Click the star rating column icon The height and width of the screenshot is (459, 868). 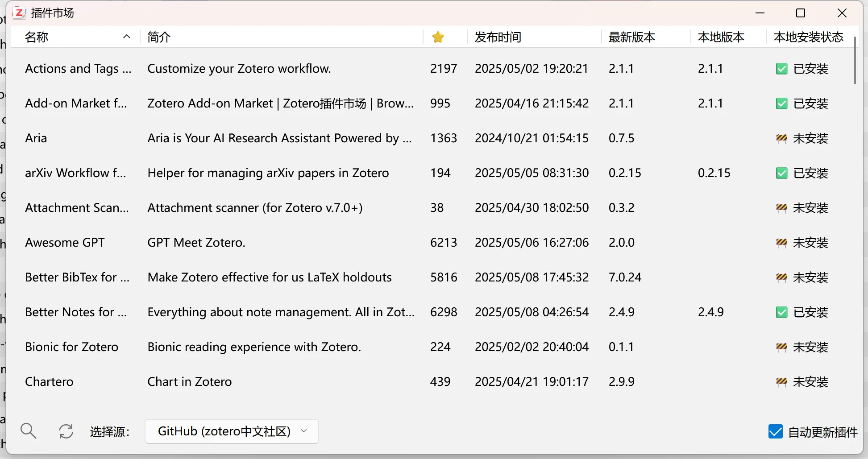point(438,37)
